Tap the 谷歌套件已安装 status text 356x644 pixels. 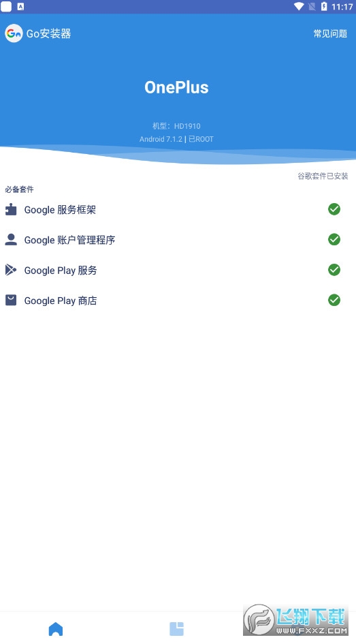click(323, 177)
